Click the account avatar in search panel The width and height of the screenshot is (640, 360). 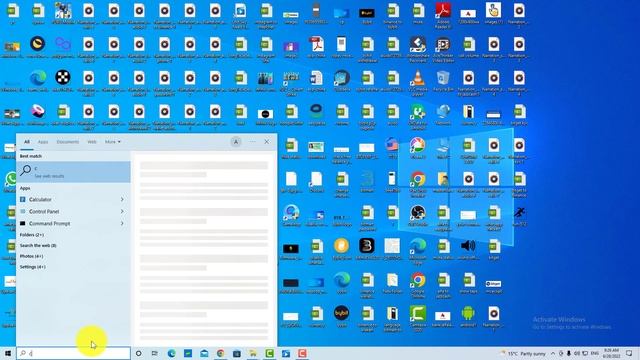(x=236, y=142)
